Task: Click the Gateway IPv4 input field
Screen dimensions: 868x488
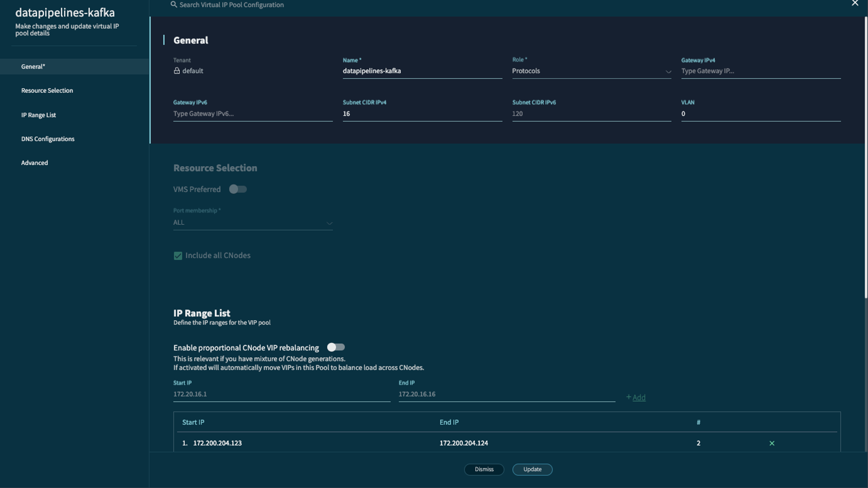Action: click(760, 71)
